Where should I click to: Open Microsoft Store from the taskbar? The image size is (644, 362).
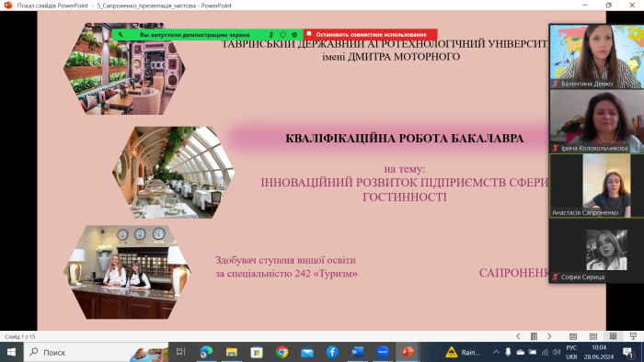257,352
